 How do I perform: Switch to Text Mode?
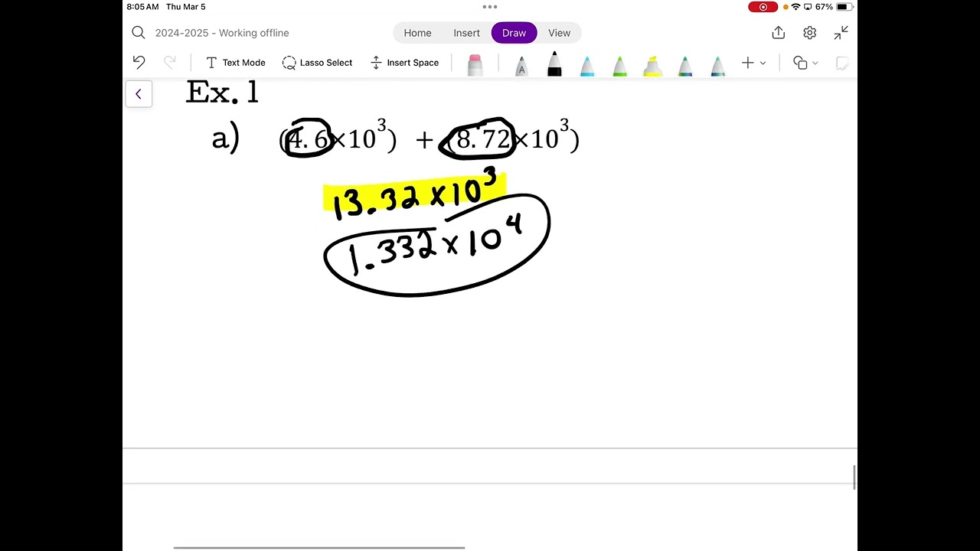[235, 63]
